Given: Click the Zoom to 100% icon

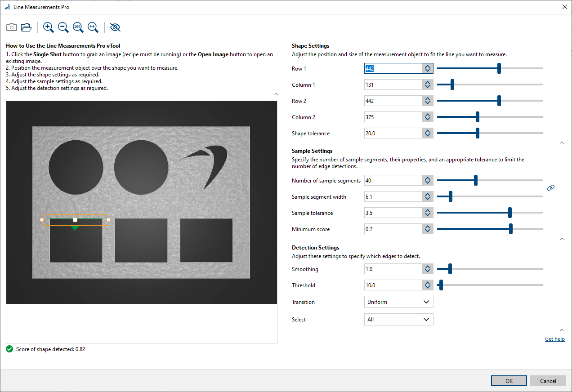Looking at the screenshot, I should pos(78,27).
